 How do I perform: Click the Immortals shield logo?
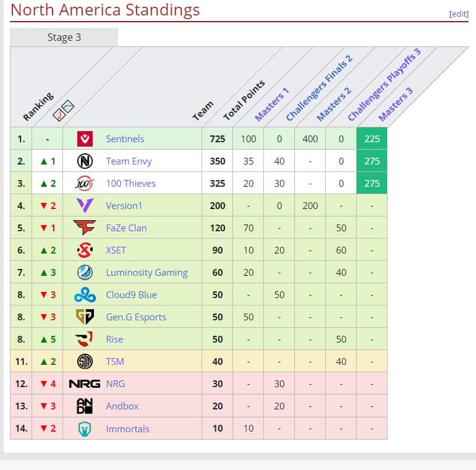coord(85,429)
